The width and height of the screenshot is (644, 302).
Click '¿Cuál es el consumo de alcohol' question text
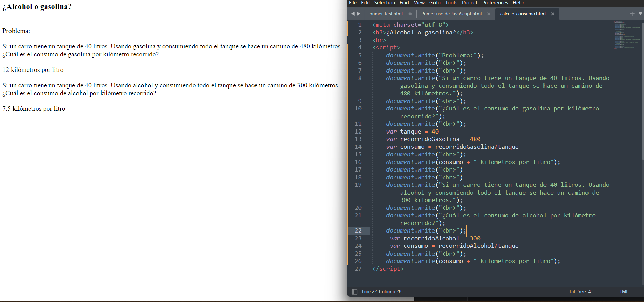pos(79,93)
